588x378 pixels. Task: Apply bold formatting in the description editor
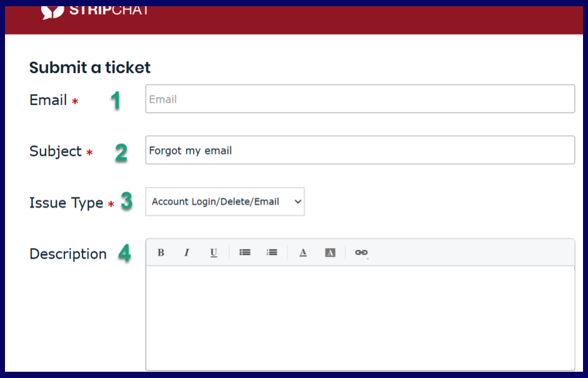[x=161, y=252]
